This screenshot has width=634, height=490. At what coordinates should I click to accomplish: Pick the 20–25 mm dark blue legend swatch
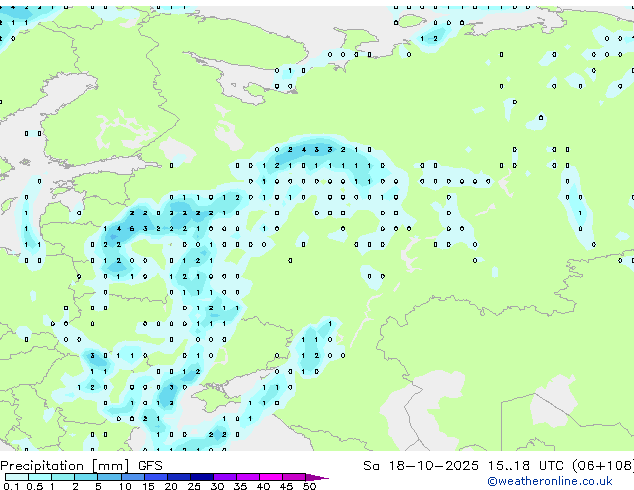point(179,477)
